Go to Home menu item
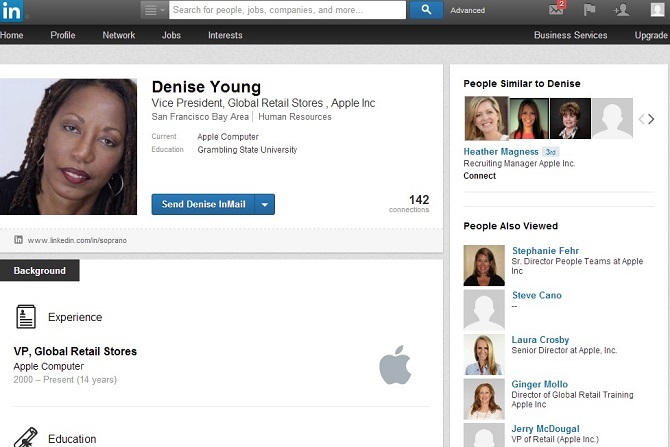670x447 pixels. [12, 35]
